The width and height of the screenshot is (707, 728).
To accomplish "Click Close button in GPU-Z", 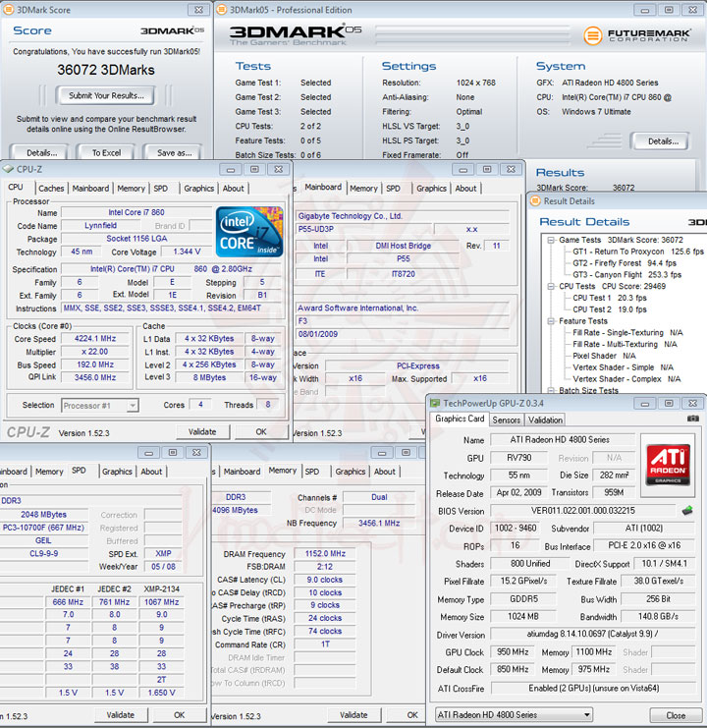I will [676, 715].
